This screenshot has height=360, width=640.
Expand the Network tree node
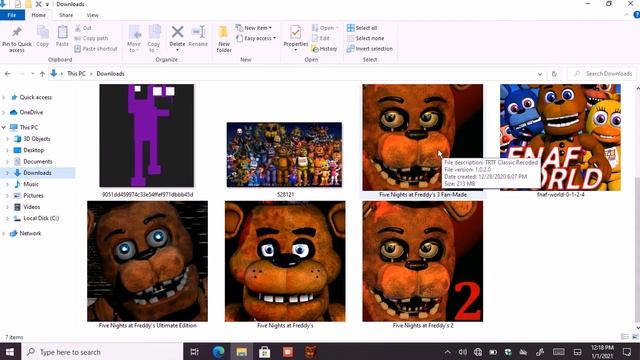pos(4,233)
